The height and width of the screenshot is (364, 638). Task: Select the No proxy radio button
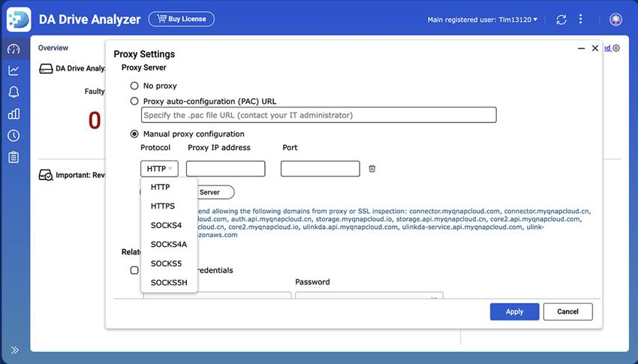(x=134, y=86)
